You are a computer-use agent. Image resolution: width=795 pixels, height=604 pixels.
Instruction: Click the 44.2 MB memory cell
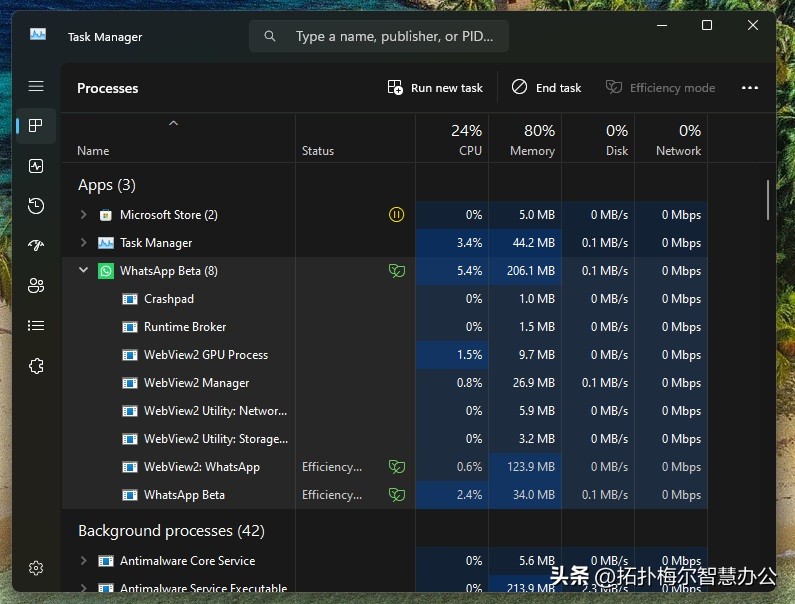tap(525, 243)
